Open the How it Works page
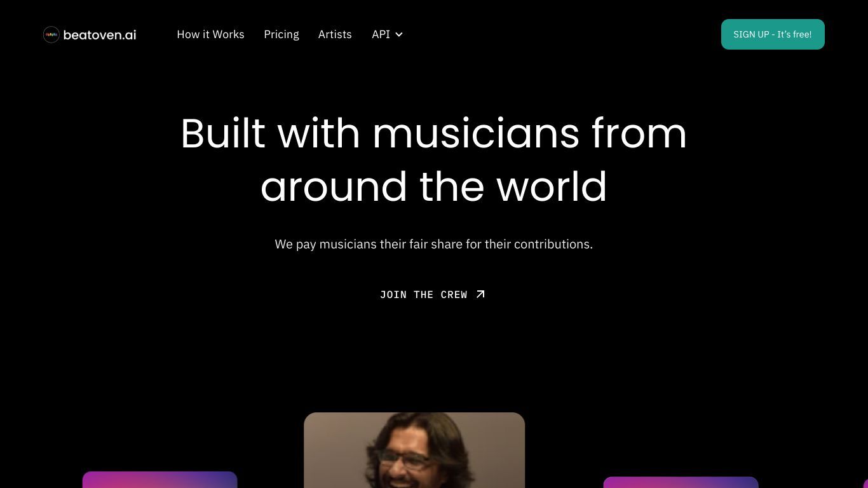Screen dimensions: 868x488 point(210,34)
